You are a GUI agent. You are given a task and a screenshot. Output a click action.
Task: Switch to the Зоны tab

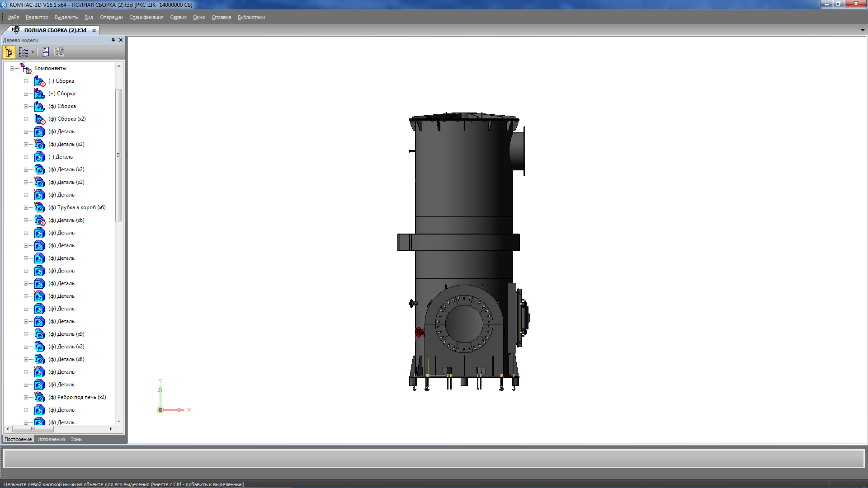click(76, 439)
